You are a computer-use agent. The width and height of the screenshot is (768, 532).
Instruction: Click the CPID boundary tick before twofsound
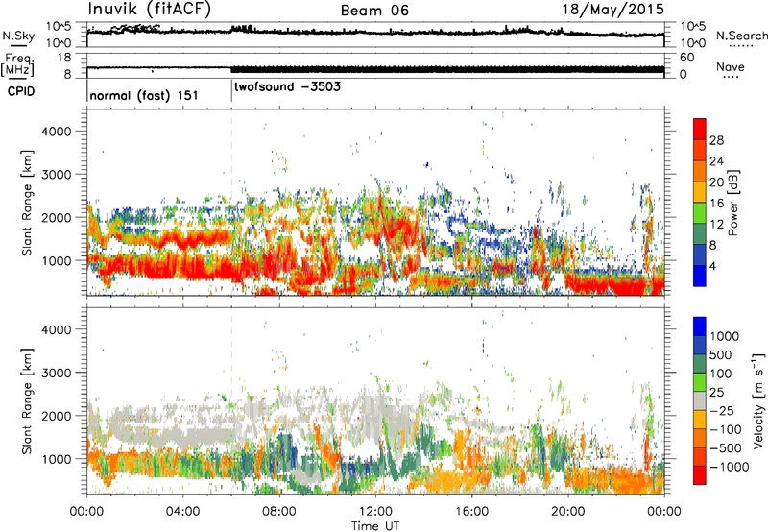231,91
